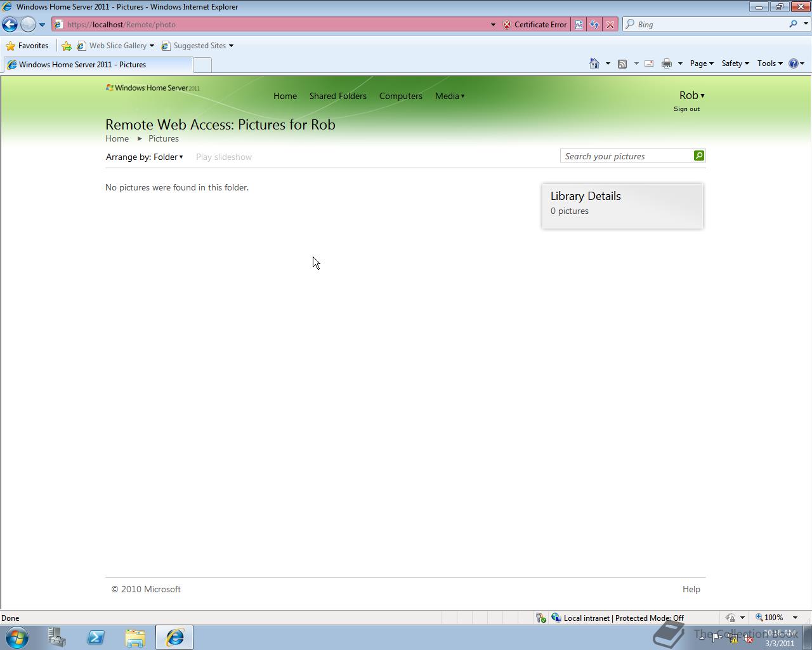Click Add to Favorites Bar icon
The width and height of the screenshot is (812, 650).
click(67, 46)
